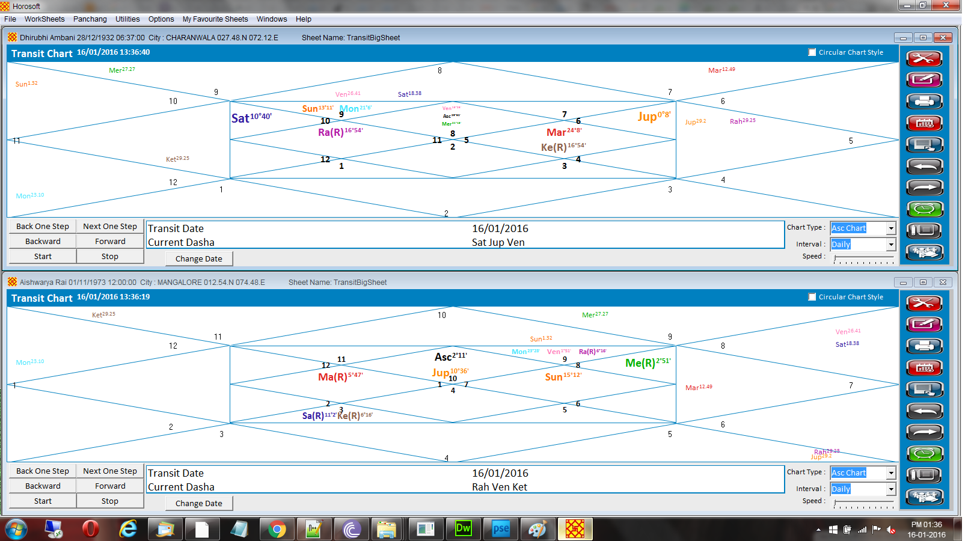Enable Circular Chart Style for Aishwarya Rai chart
The image size is (980, 541).
[x=812, y=297]
